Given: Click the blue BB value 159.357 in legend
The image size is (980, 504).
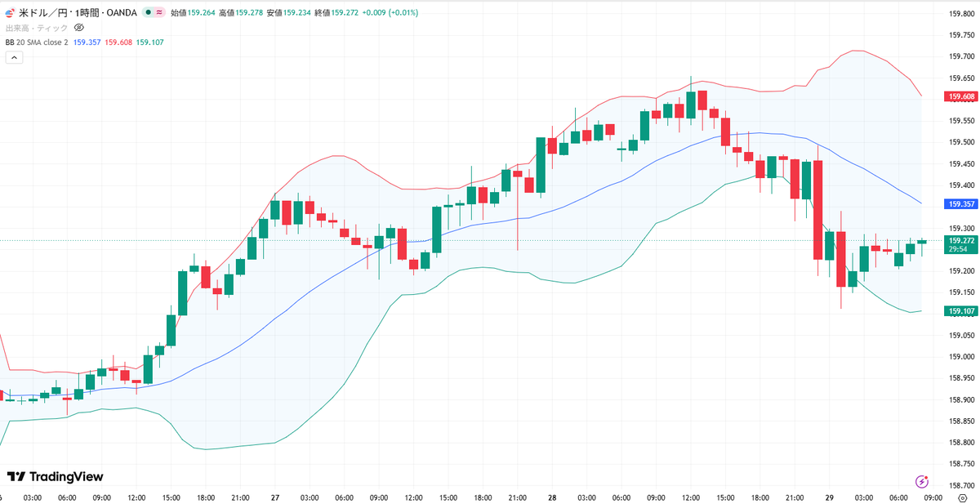Looking at the screenshot, I should 87,42.
